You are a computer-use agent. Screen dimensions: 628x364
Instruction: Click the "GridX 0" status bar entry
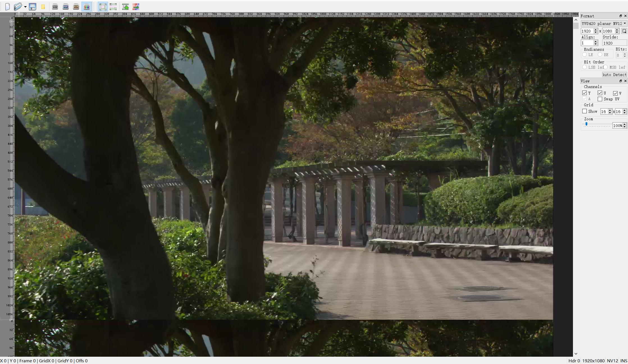coord(47,361)
